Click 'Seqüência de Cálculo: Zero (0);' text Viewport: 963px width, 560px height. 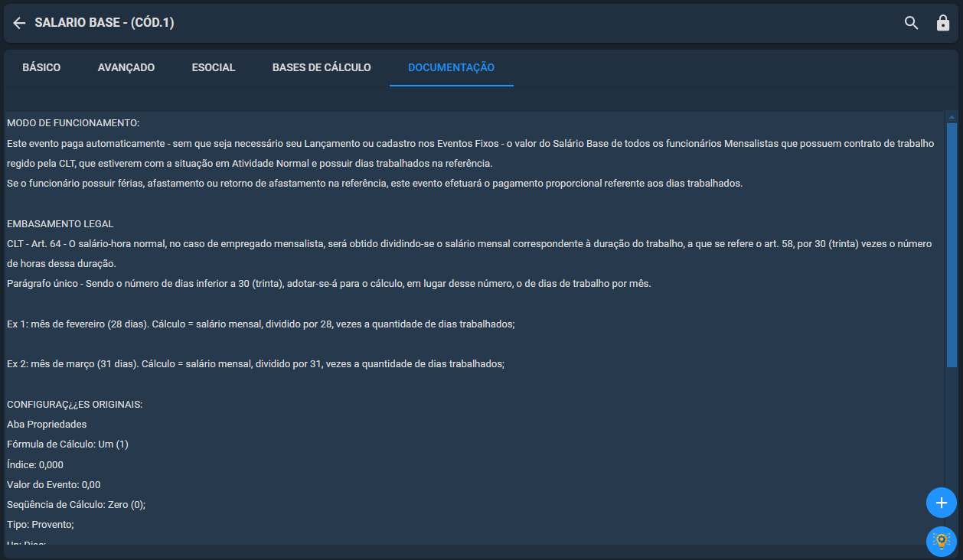[x=76, y=504]
